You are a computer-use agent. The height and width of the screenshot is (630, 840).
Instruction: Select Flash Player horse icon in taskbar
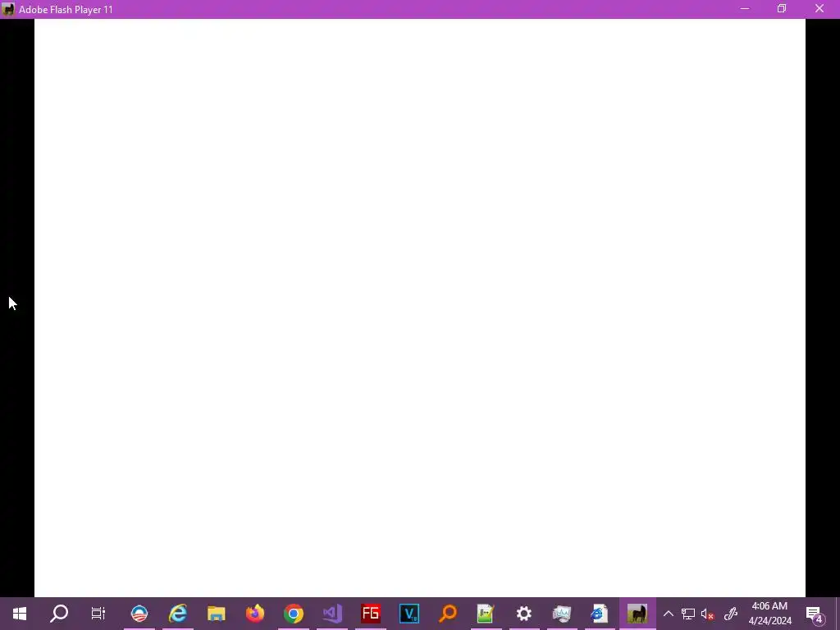637,614
